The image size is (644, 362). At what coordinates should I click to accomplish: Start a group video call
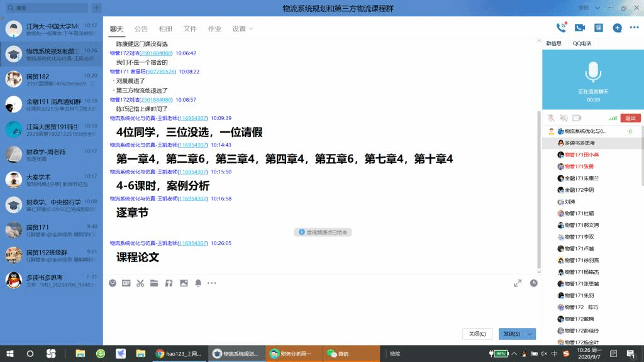coord(580,28)
